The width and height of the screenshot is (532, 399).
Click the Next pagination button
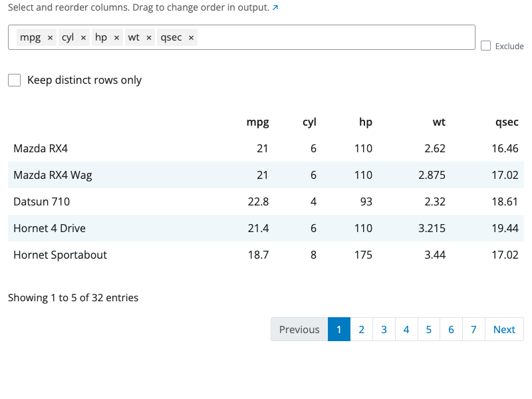click(x=504, y=329)
